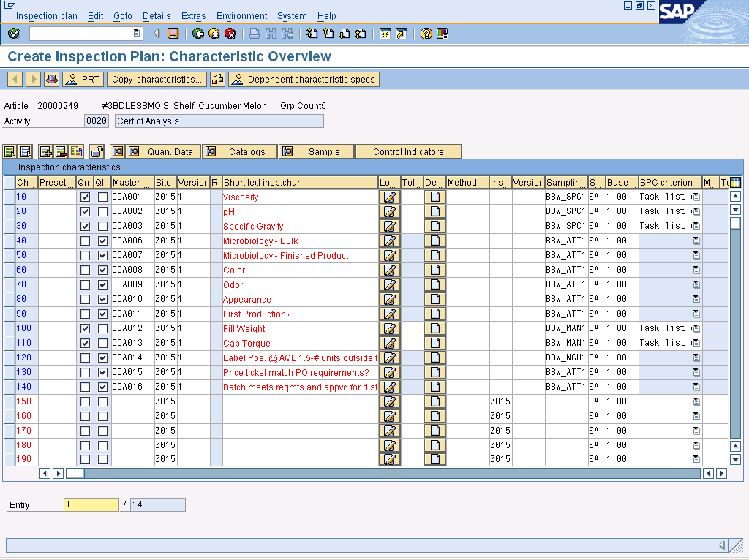Open the Environment menu

(241, 16)
